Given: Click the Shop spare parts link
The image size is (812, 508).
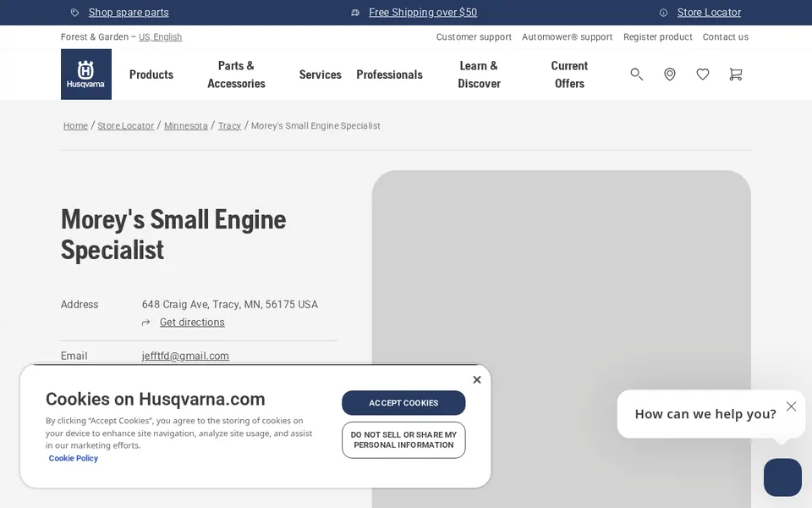Looking at the screenshot, I should pyautogui.click(x=129, y=13).
